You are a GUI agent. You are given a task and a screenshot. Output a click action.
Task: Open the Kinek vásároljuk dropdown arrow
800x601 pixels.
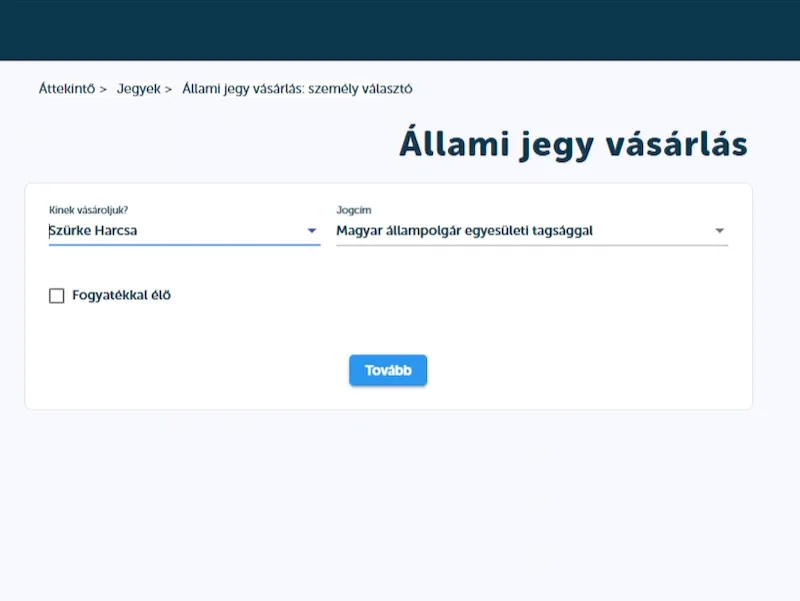click(311, 231)
